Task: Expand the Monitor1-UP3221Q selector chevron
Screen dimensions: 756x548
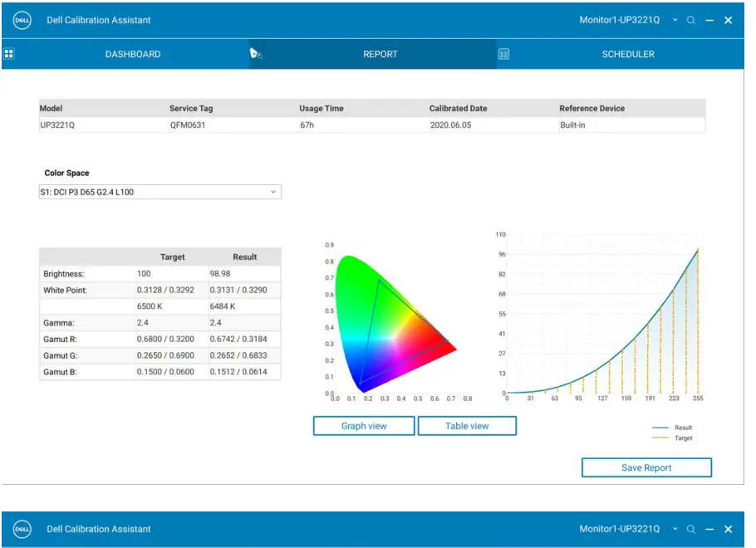Action: coord(675,20)
